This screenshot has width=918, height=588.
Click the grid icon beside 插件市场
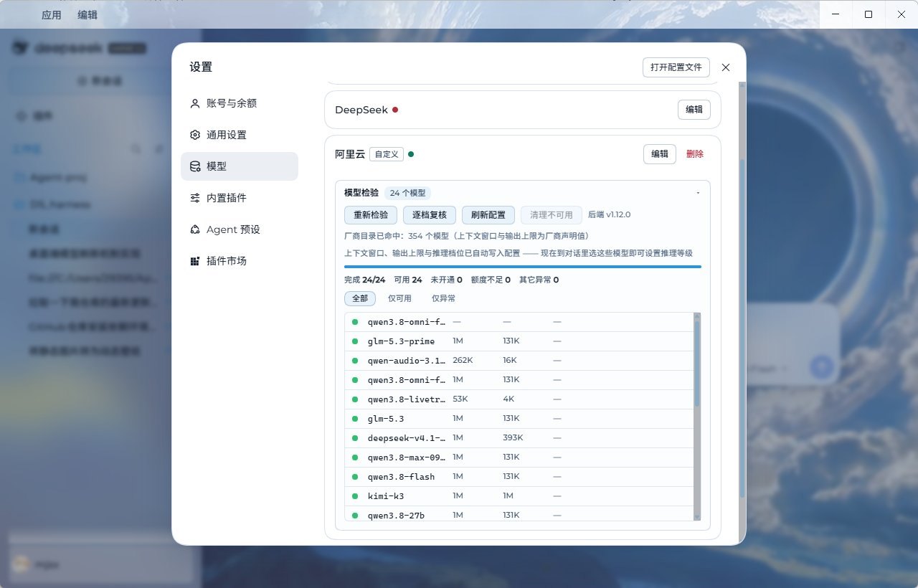pos(194,261)
